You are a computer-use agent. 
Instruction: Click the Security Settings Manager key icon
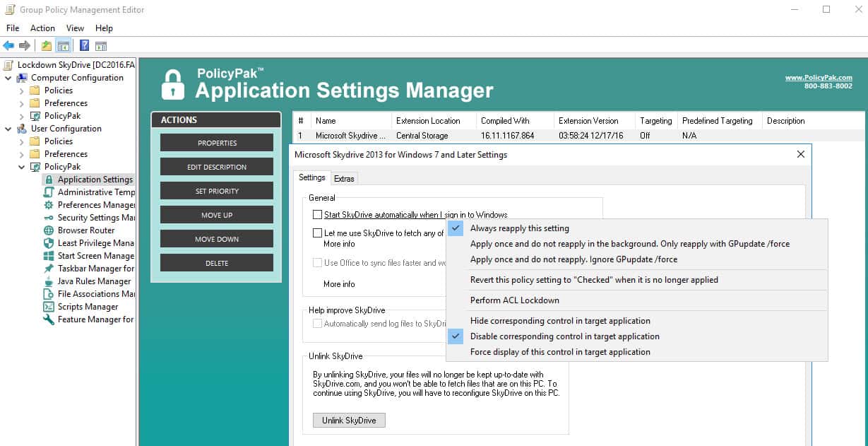[x=49, y=218]
